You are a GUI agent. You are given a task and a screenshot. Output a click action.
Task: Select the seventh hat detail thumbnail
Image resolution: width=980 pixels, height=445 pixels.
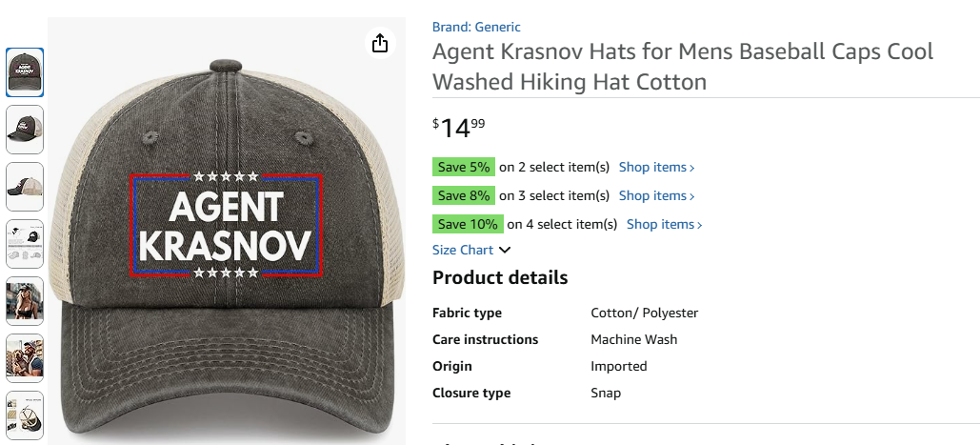tap(25, 415)
